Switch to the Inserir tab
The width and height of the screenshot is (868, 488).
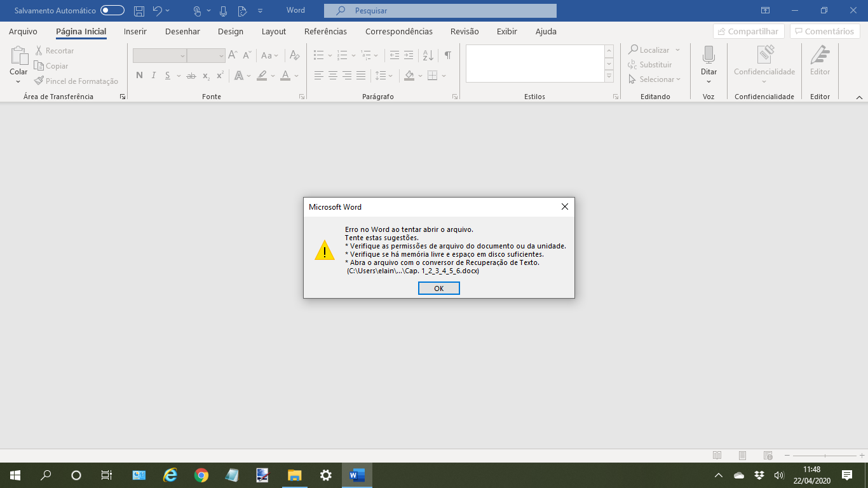tap(135, 31)
